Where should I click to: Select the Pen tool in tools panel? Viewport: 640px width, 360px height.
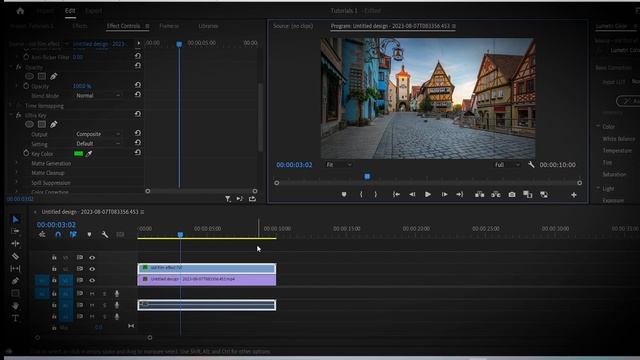tap(16, 281)
